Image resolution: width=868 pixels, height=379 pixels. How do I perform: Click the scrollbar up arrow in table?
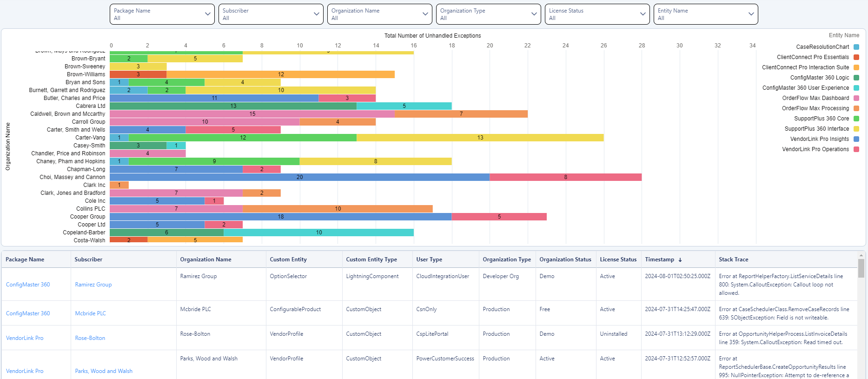pos(861,255)
